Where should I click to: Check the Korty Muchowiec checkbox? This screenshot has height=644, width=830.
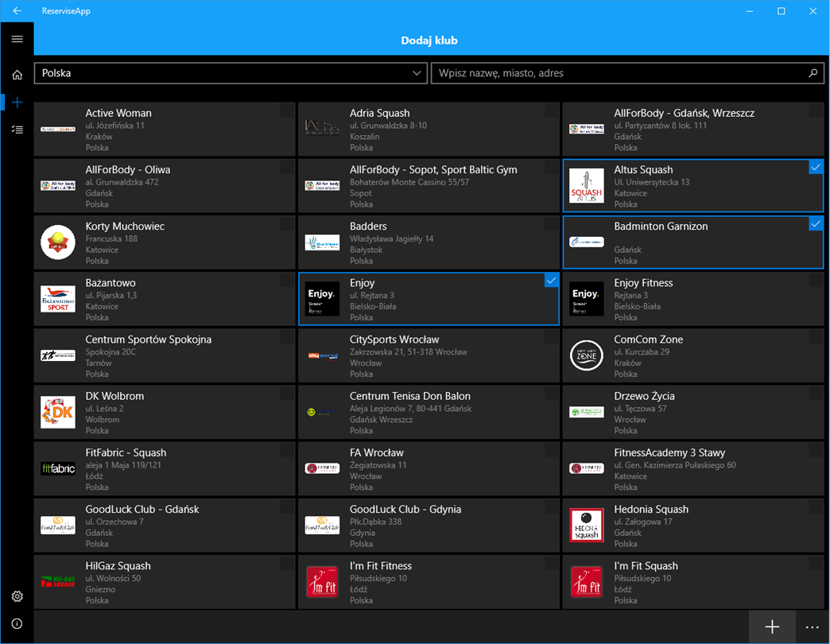(x=287, y=224)
